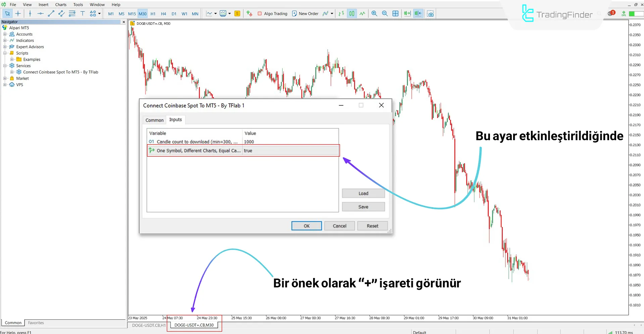Switch chart to candlestick display icon
The image size is (644, 334).
pos(352,13)
